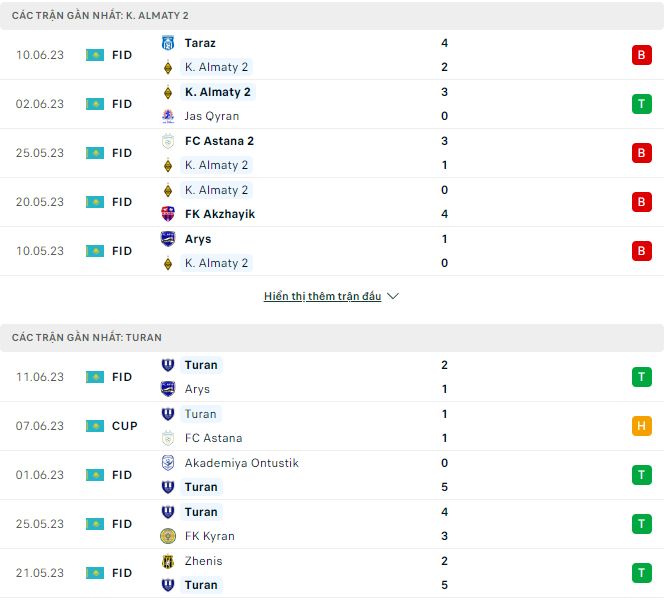Click the red B badge for the Taraz match

click(641, 55)
